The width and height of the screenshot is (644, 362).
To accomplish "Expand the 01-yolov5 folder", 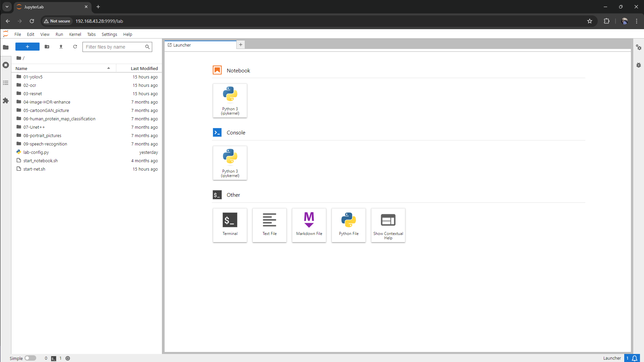I will point(33,77).
